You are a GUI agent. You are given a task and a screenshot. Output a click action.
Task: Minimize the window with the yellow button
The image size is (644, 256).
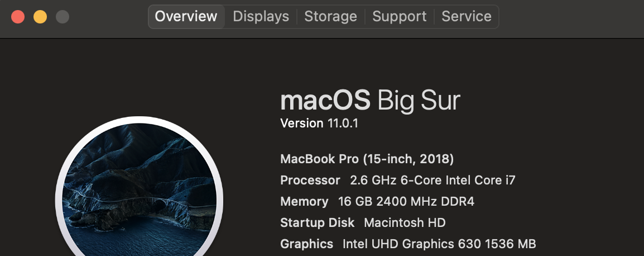pos(40,17)
